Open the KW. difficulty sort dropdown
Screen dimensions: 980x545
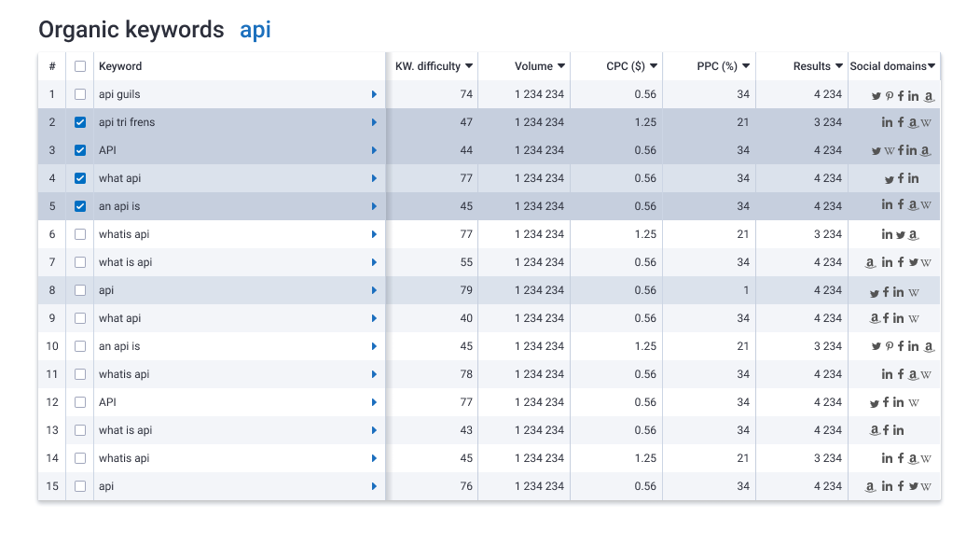coord(469,66)
